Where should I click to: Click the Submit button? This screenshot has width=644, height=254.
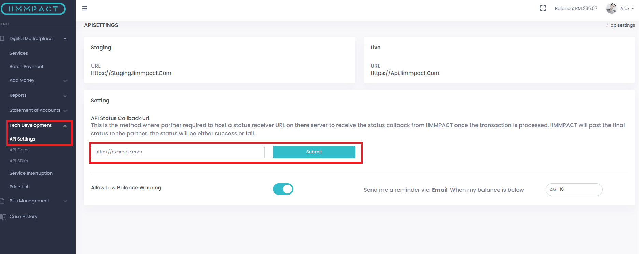click(314, 152)
